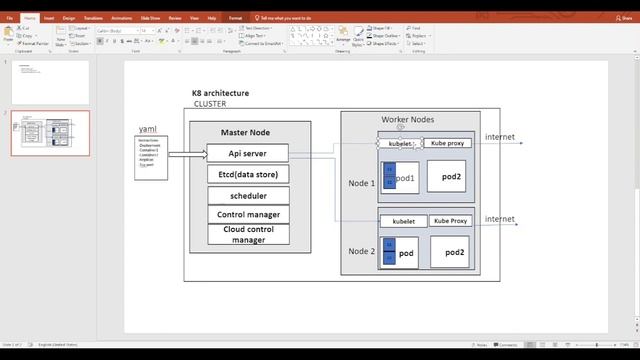Viewport: 640px width, 360px height.
Task: Cut the selection with Cut
Action: 23,28
